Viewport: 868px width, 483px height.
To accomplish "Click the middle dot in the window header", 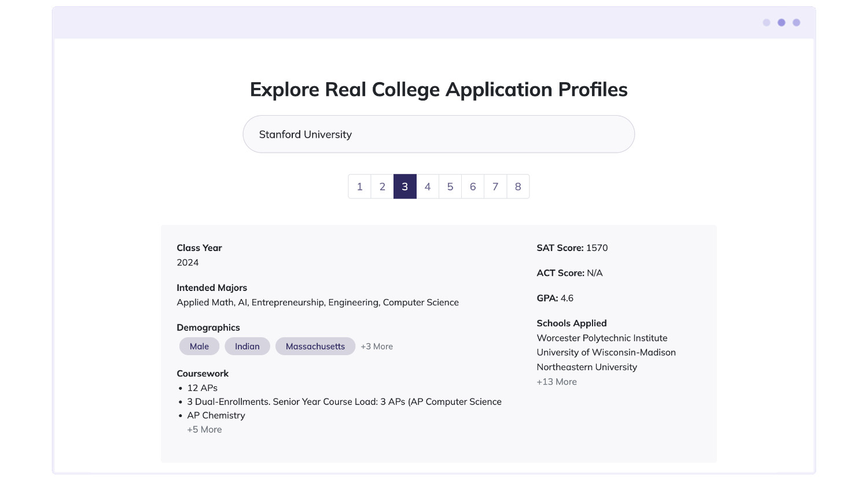I will pos(781,23).
